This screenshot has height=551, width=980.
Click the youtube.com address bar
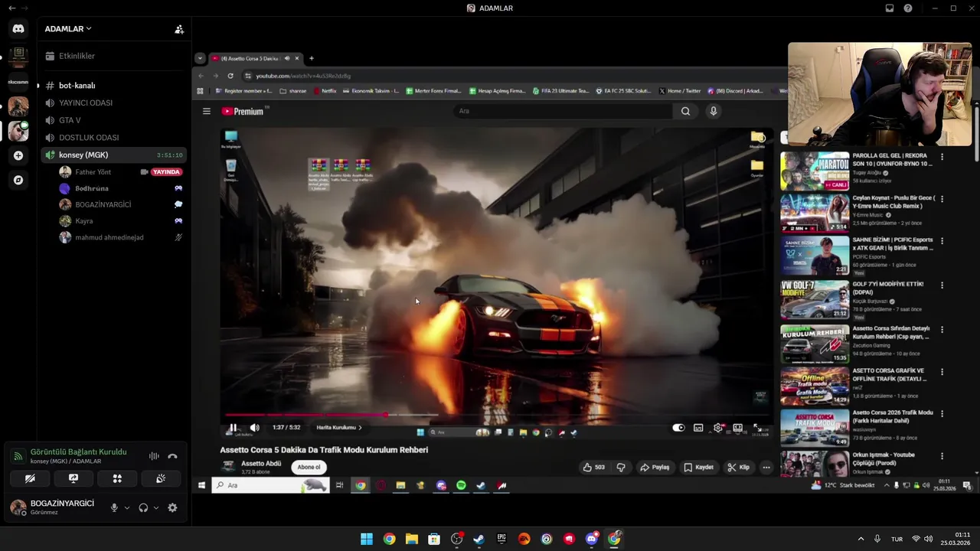513,76
